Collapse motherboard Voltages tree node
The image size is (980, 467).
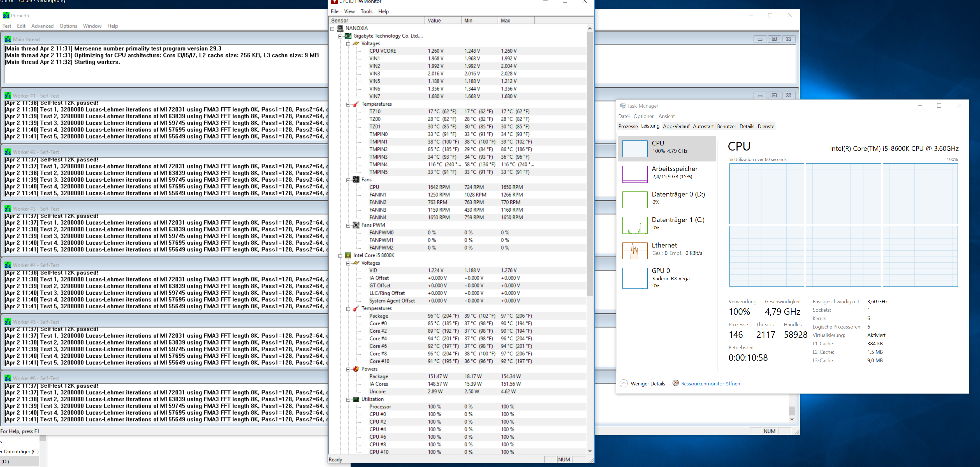[x=348, y=44]
